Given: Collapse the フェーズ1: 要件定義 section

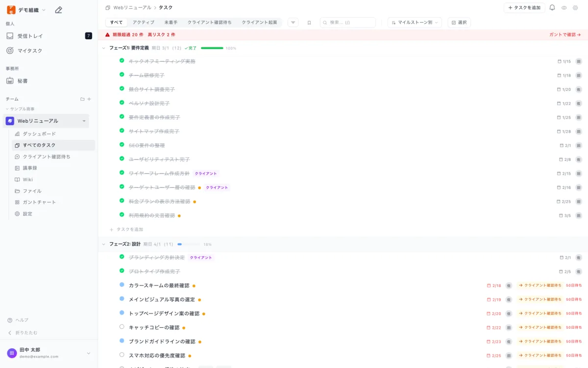Looking at the screenshot, I should [x=103, y=48].
